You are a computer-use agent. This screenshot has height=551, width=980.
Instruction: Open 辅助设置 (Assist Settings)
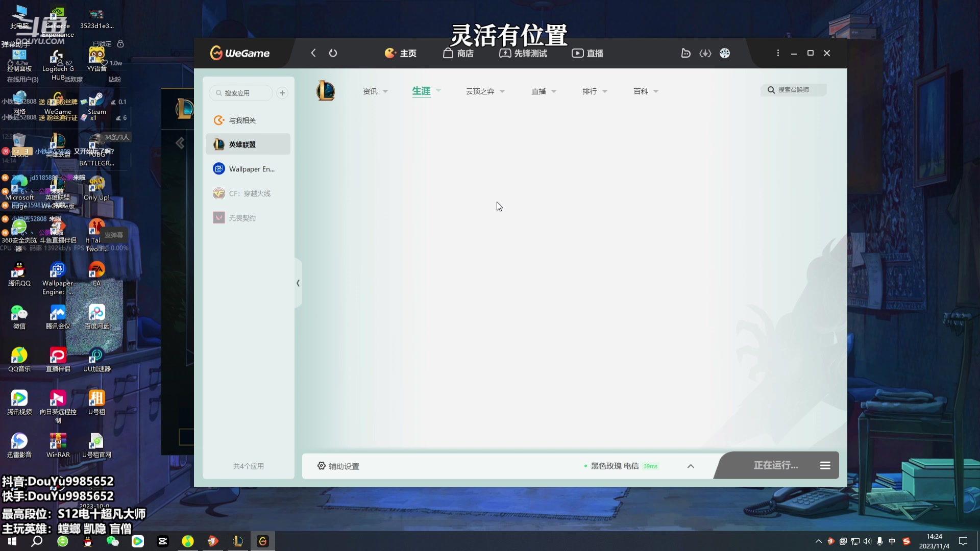click(338, 466)
